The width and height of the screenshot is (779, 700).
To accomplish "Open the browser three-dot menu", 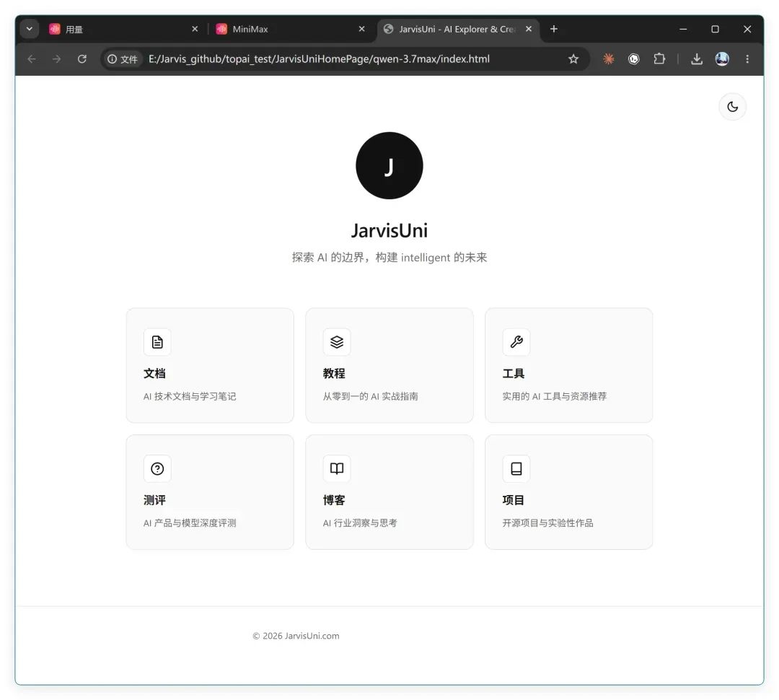I will [x=747, y=58].
